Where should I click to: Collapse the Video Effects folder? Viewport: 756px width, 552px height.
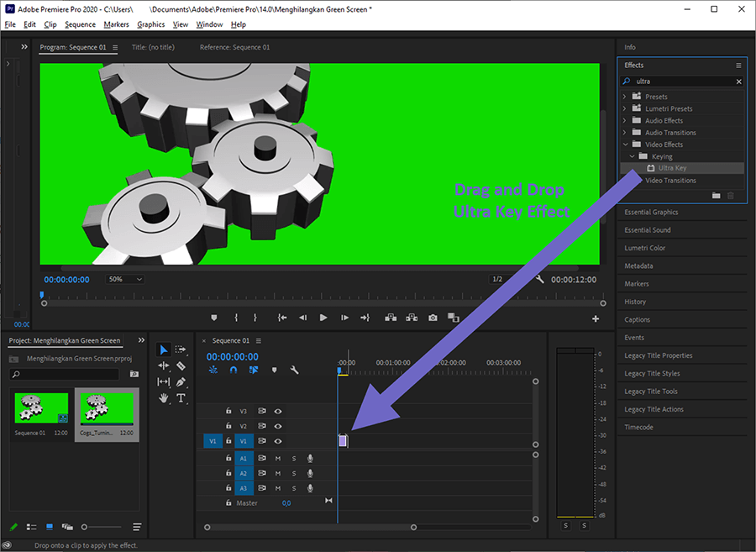coord(625,145)
